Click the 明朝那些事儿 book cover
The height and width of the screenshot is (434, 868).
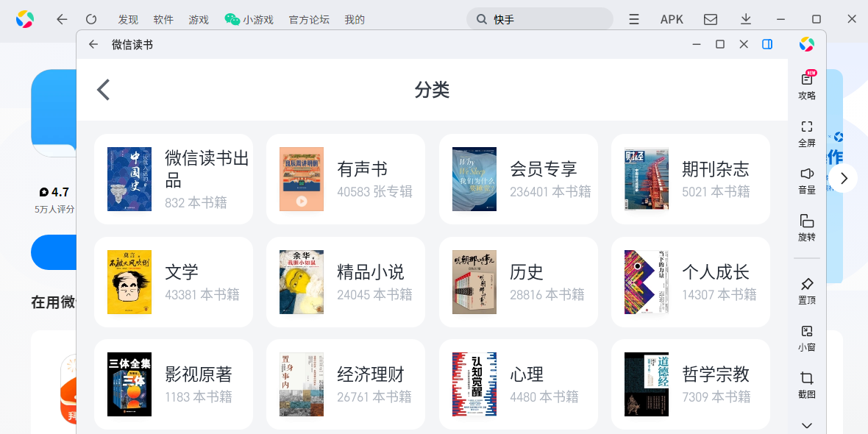coord(474,282)
